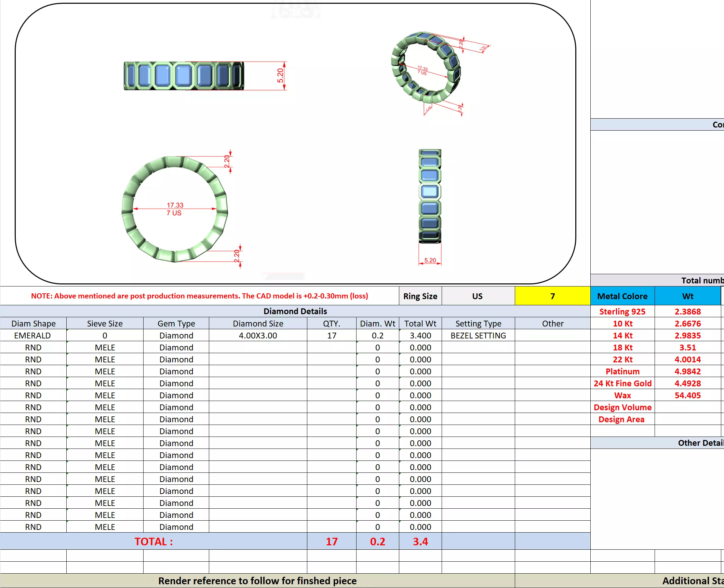Viewport: 724px width, 588px height.
Task: Click the ring front view with 17.33 dimension
Action: [x=175, y=209]
